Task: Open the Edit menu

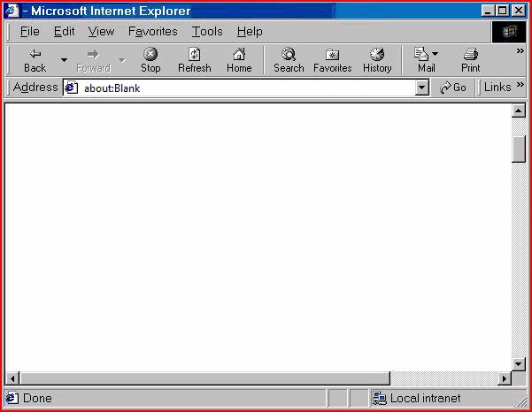Action: pyautogui.click(x=64, y=32)
